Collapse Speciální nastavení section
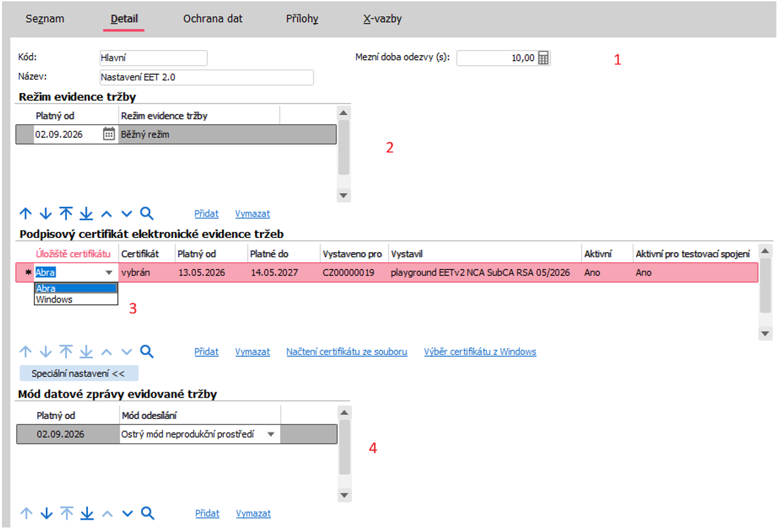 coord(79,373)
